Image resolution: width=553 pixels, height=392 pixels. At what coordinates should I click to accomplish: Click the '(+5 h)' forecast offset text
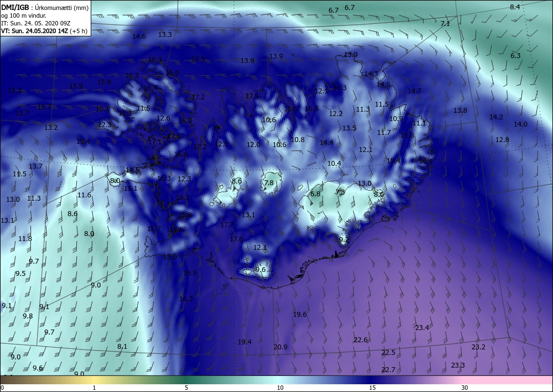point(79,31)
